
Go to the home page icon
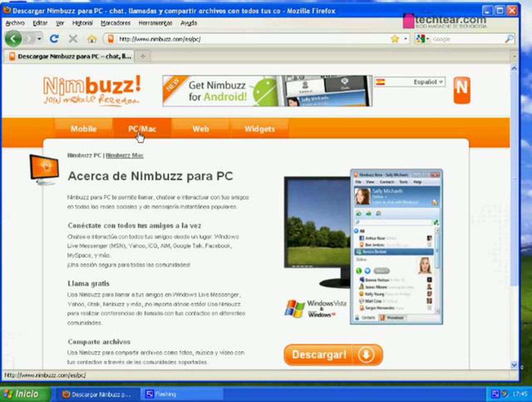92,39
